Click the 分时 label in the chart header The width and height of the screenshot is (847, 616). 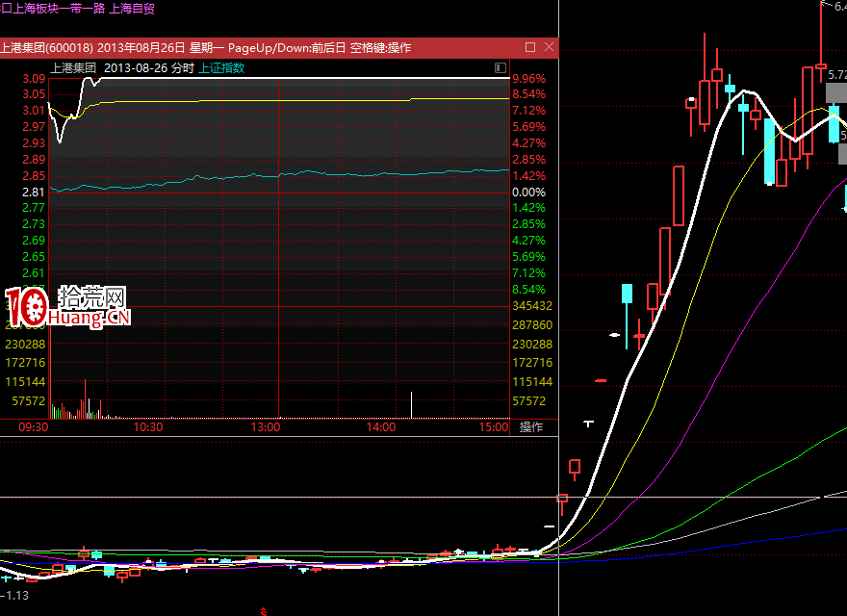(x=183, y=67)
